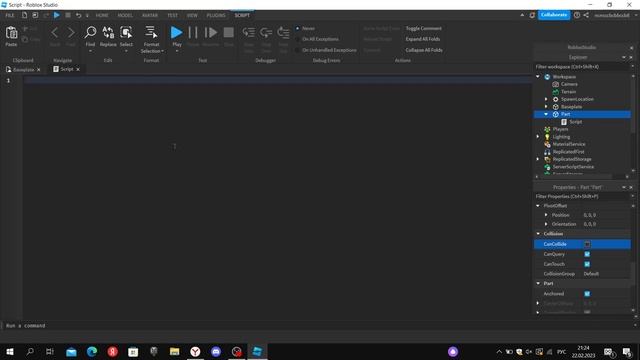Open Windows Start menu
Screen dimensions: 640x360
tap(10, 352)
